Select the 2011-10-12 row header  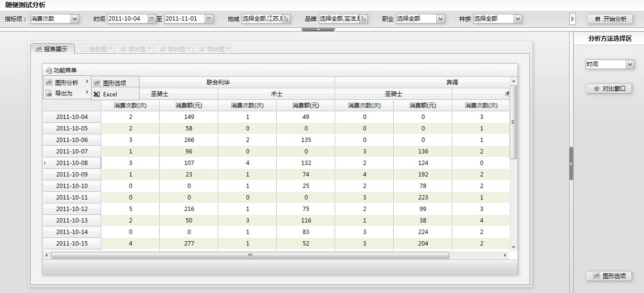72,209
